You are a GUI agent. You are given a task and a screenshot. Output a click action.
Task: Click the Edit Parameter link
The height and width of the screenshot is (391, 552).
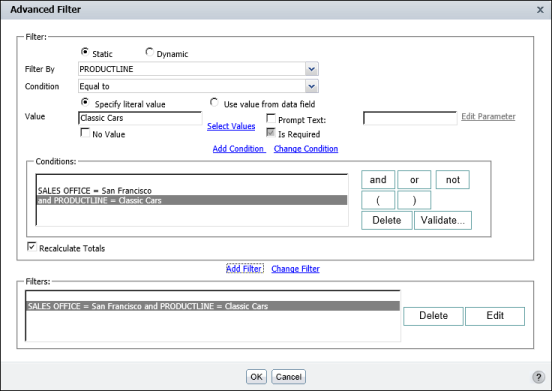pyautogui.click(x=488, y=116)
